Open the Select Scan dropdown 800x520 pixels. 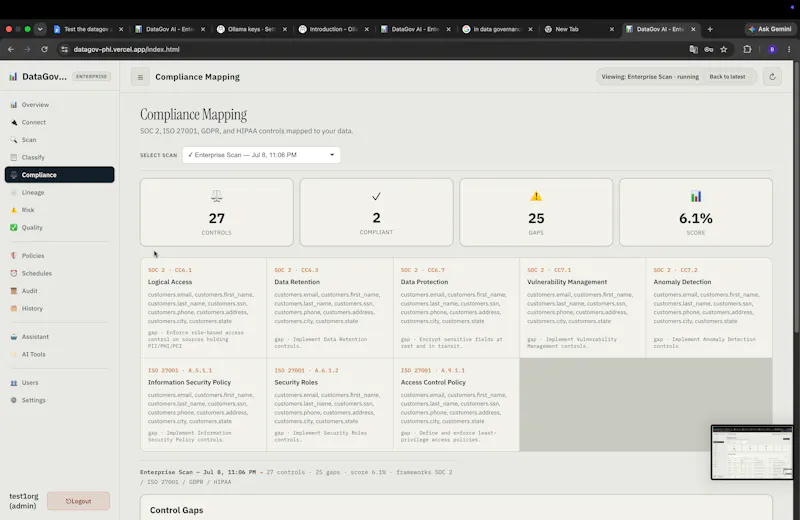pyautogui.click(x=261, y=155)
